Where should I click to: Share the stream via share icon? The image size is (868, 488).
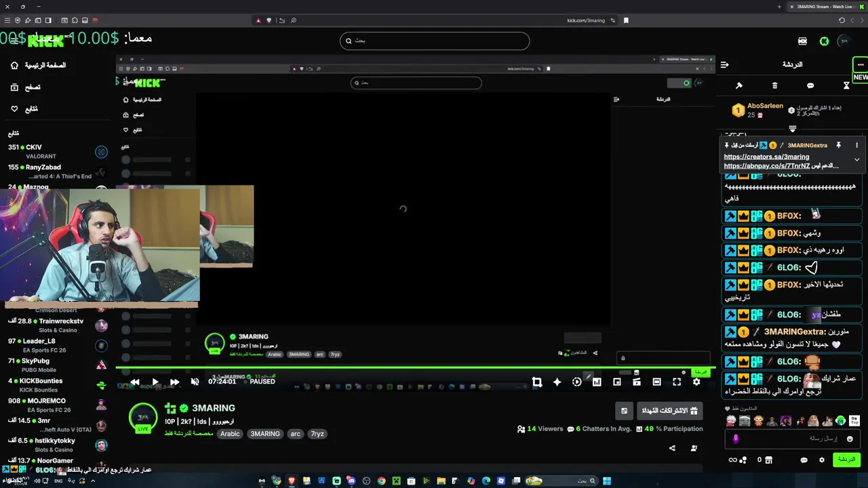point(672,448)
